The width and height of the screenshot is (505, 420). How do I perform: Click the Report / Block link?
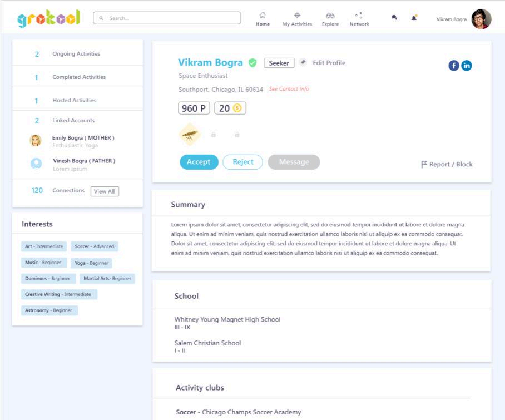tap(447, 164)
